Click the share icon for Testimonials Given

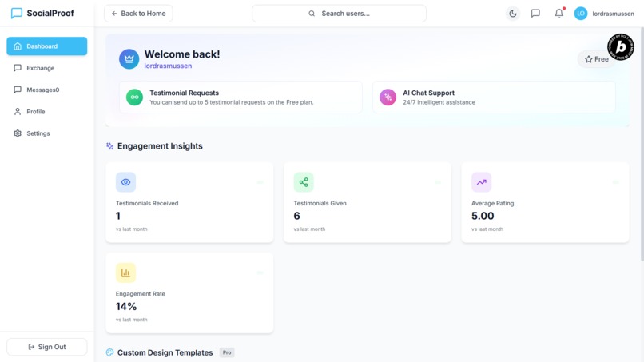tap(304, 182)
